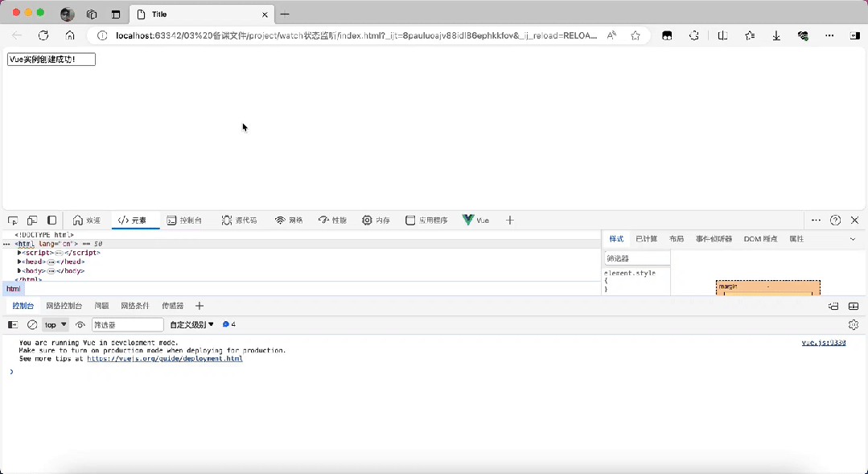Viewport: 868px width, 474px height.
Task: Open the favorites list icon
Action: click(x=750, y=35)
